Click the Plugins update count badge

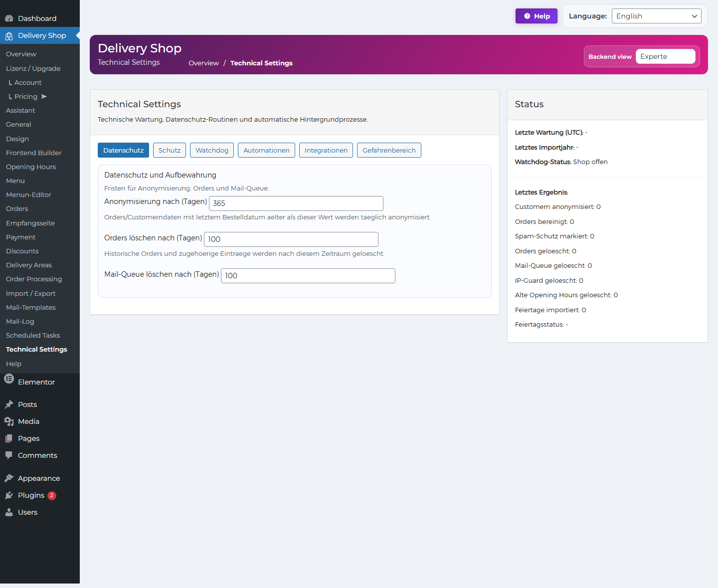(52, 496)
